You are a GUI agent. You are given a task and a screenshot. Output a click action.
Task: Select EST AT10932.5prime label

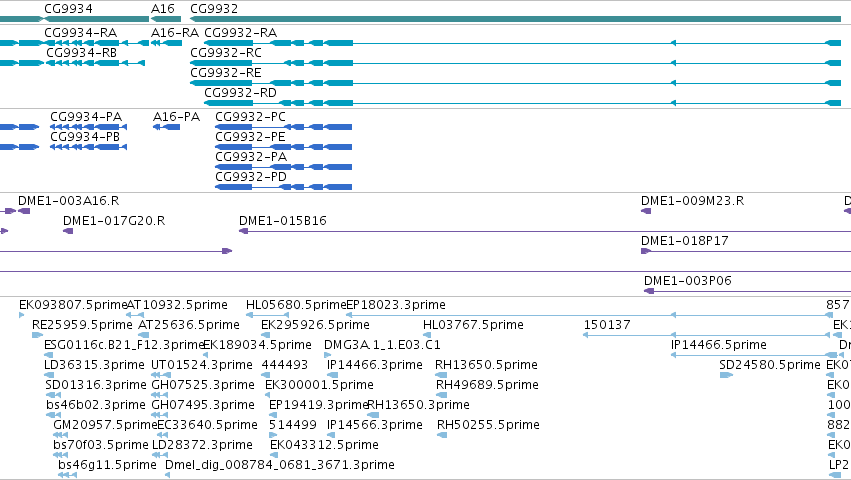point(177,305)
